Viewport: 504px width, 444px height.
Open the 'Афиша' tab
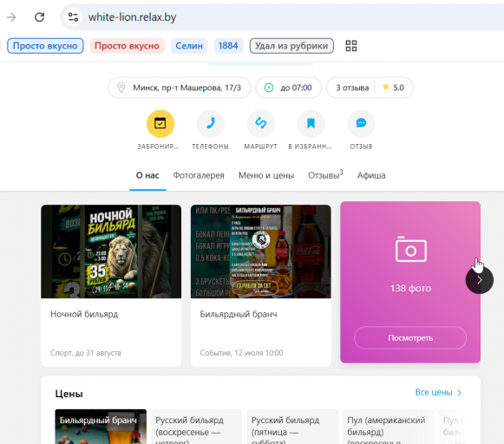[371, 175]
